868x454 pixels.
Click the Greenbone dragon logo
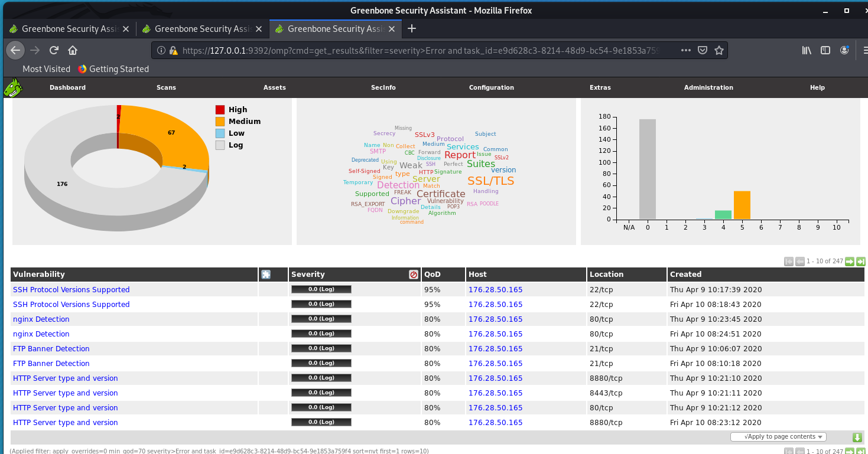pos(13,87)
